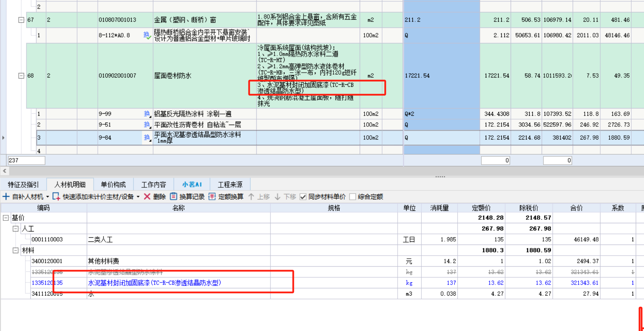The width and height of the screenshot is (644, 331).
Task: Click 删除 button label
Action: [160, 197]
